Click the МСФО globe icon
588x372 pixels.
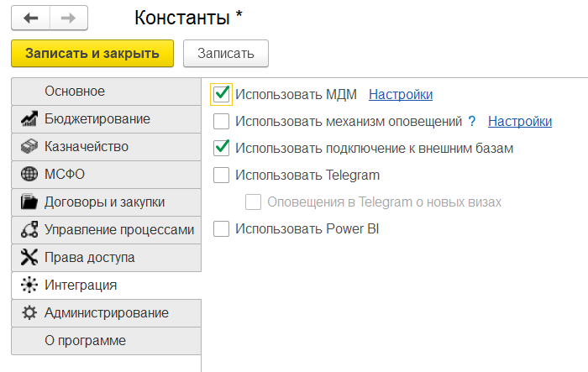[29, 175]
